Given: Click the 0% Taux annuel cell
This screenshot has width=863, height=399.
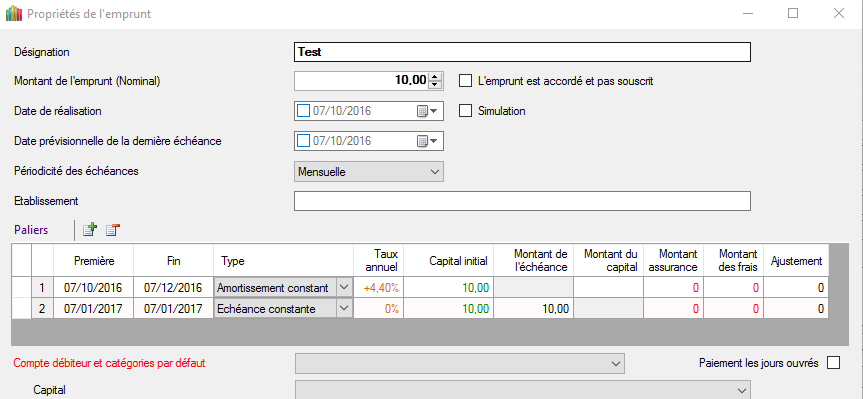Looking at the screenshot, I should 378,309.
